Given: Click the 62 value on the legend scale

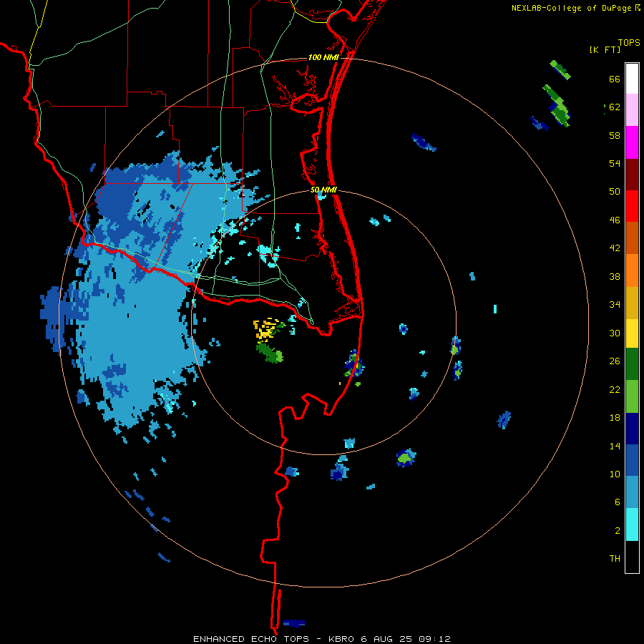Looking at the screenshot, I should (615, 107).
